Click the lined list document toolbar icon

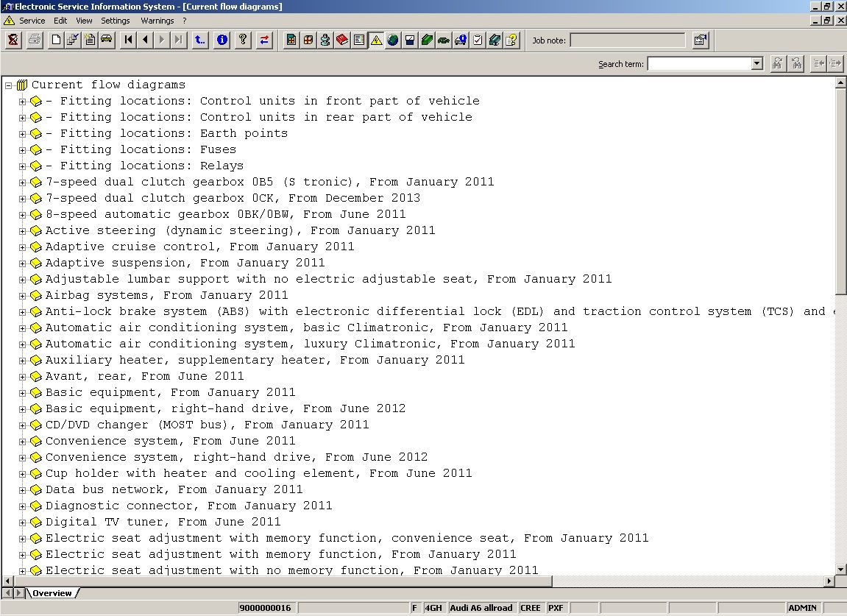click(x=358, y=40)
